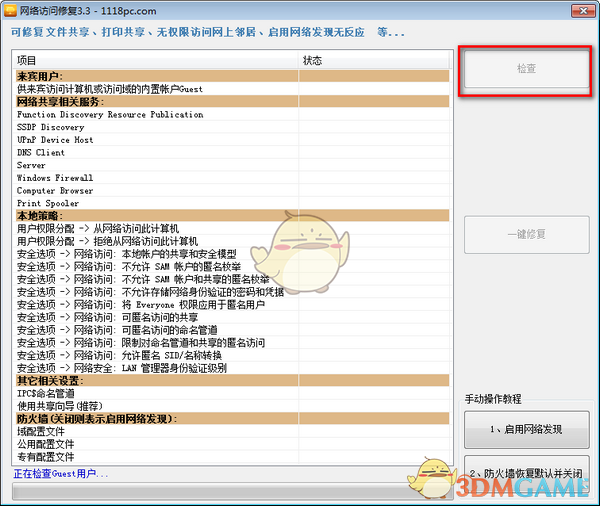Select the 使用共享向导(推荐) row
The image size is (600, 506).
233,406
